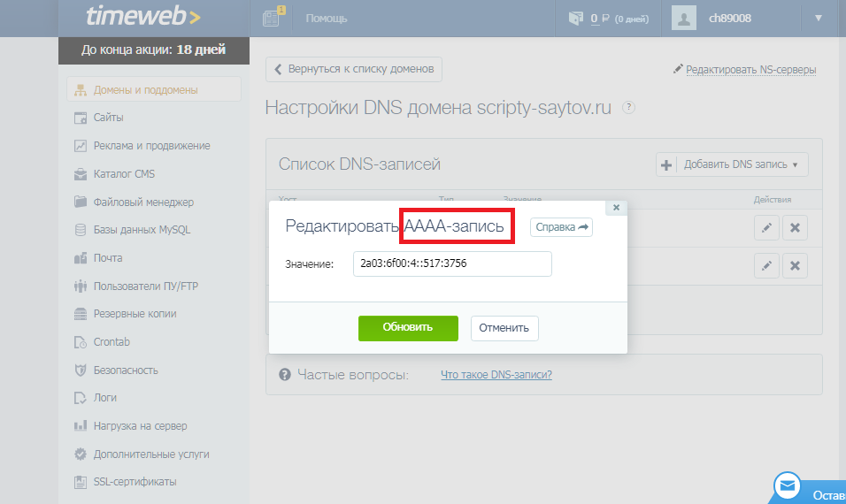846x504 pixels.
Task: Click the Каталог CMS box icon
Action: tap(81, 173)
